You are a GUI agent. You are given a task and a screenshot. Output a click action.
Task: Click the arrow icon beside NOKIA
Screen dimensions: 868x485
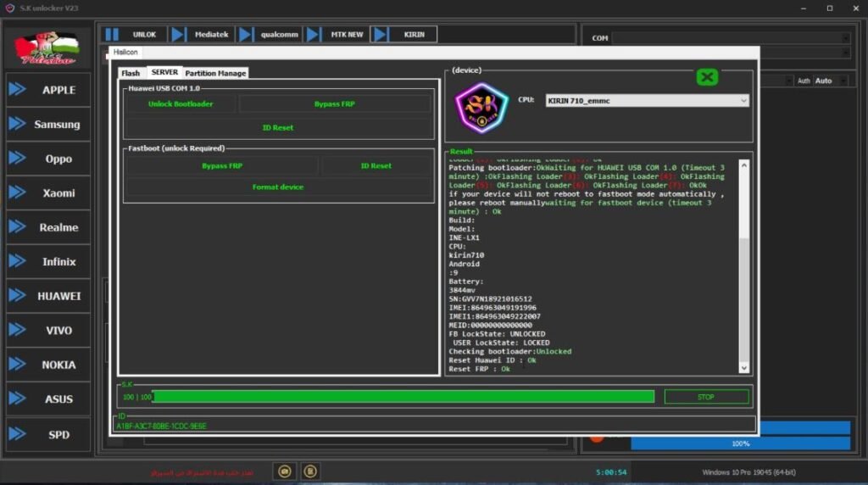pos(18,365)
